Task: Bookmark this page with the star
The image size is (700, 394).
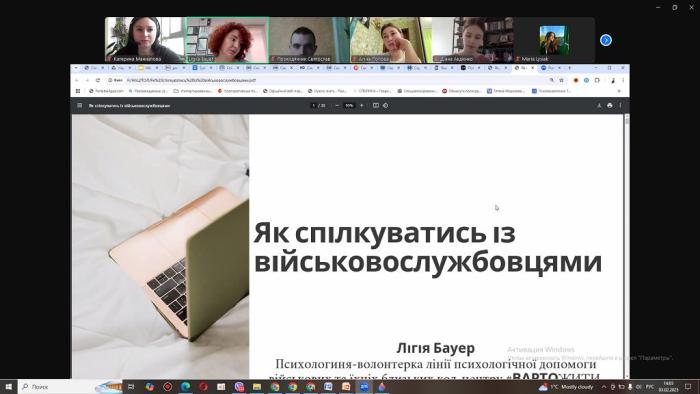Action: point(562,80)
